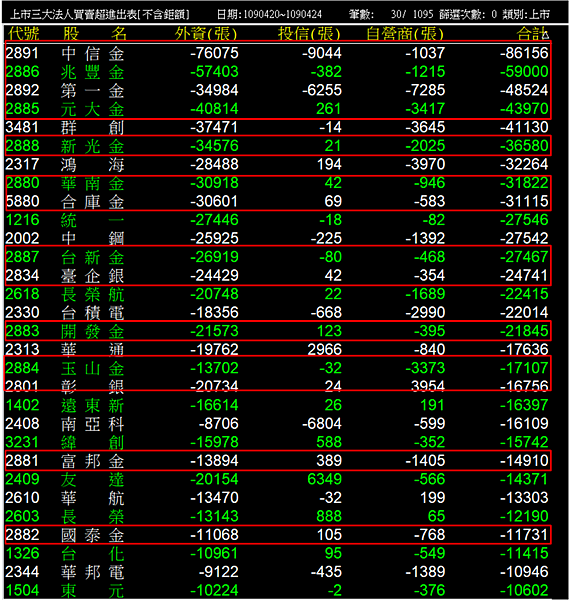Click total value -10602
This screenshot has height=600, width=569.
[x=524, y=590]
